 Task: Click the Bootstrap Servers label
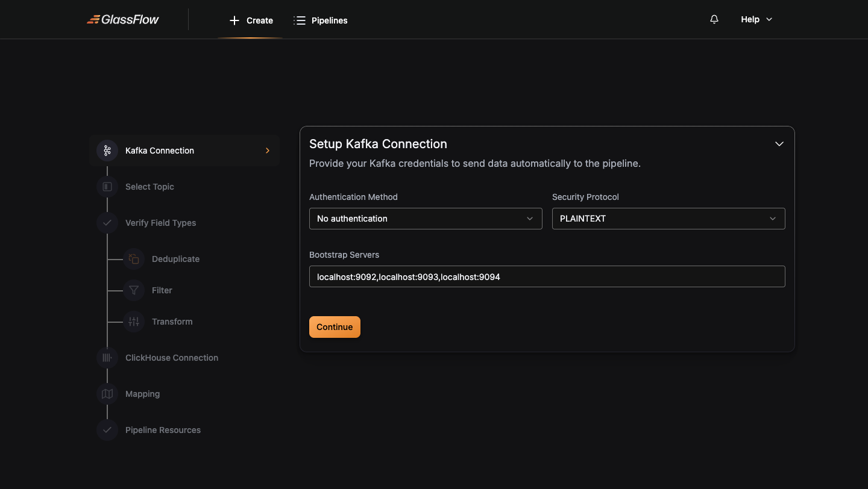[344, 255]
